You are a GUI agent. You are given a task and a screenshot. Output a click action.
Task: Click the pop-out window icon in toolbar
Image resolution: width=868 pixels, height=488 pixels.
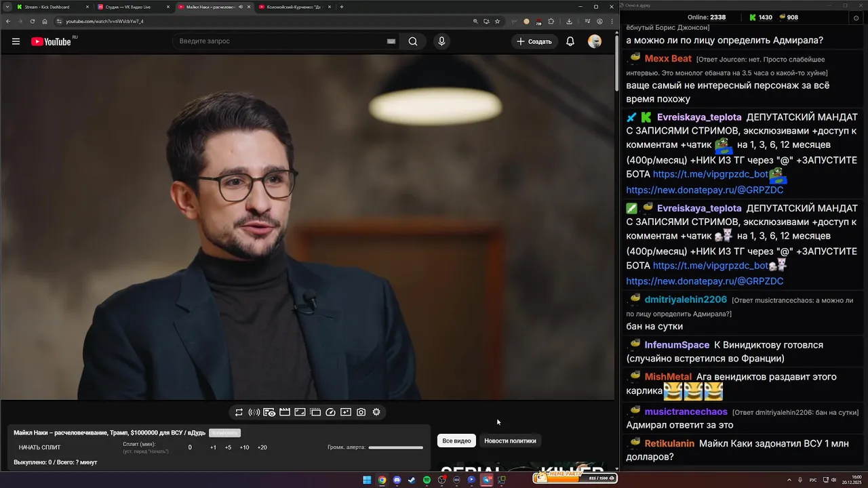pyautogui.click(x=315, y=412)
